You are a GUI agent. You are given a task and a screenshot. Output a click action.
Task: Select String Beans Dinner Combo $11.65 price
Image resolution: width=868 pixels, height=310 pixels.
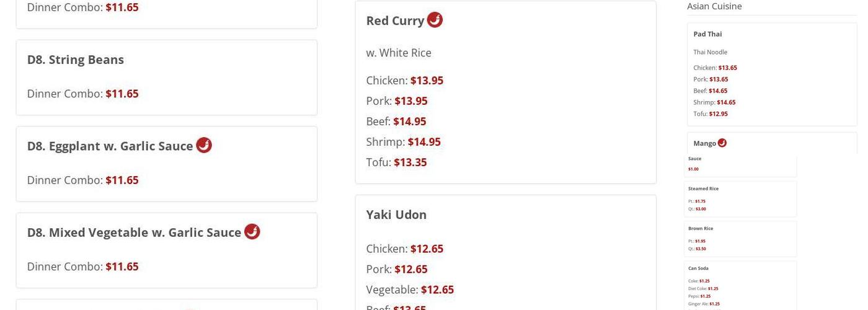pos(122,94)
